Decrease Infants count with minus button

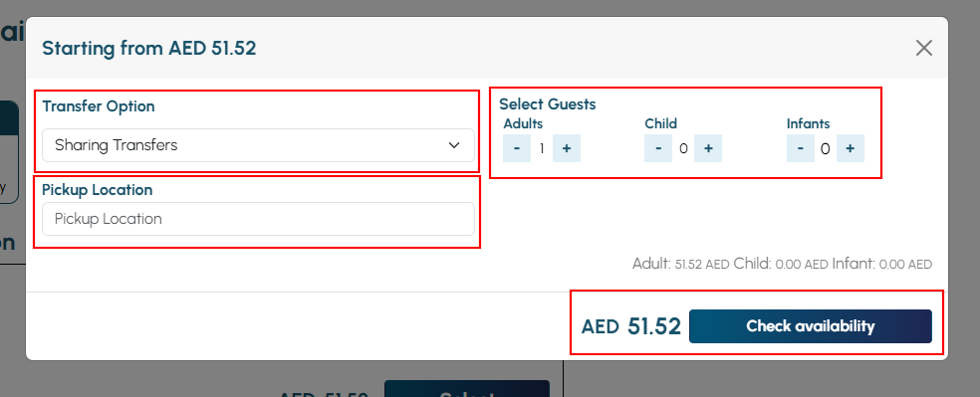(x=801, y=148)
